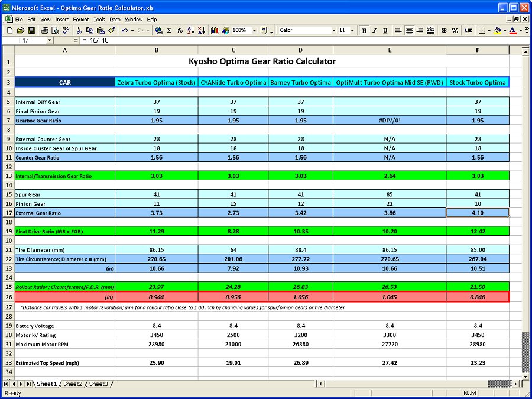Image resolution: width=532 pixels, height=399 pixels.
Task: Click the vertical scroll up arrow
Action: click(525, 52)
